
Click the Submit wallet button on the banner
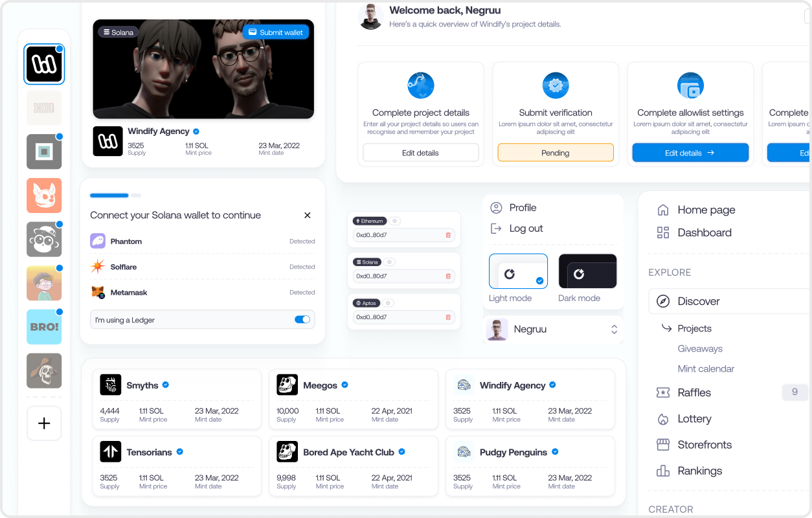[276, 32]
